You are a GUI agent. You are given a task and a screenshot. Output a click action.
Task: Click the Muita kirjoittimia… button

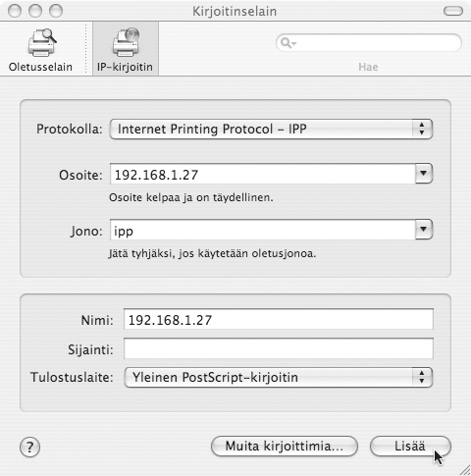point(285,446)
